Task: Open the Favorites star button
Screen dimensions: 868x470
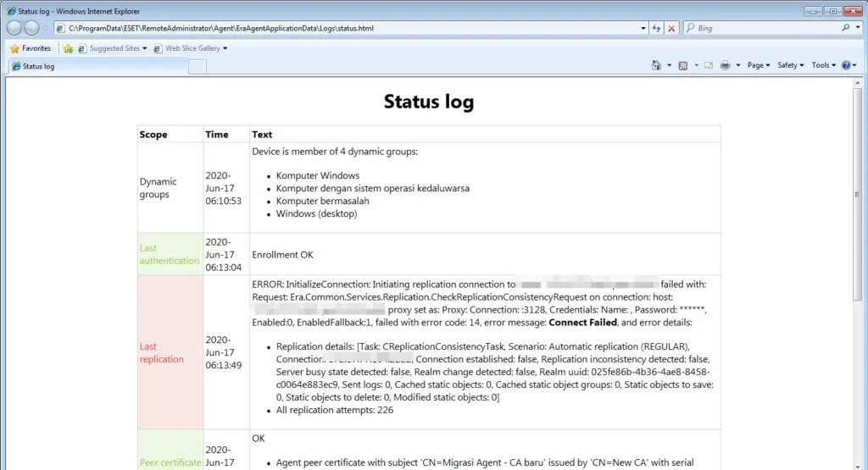Action: pyautogui.click(x=31, y=48)
